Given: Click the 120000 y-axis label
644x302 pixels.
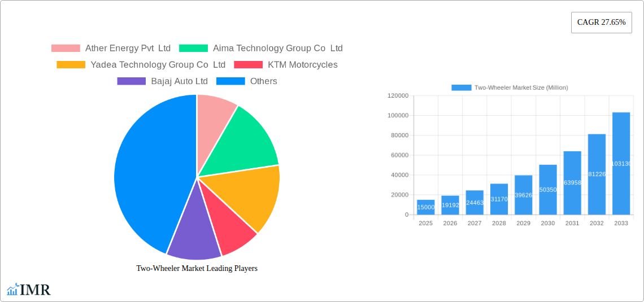Looking at the screenshot, I should 398,95.
